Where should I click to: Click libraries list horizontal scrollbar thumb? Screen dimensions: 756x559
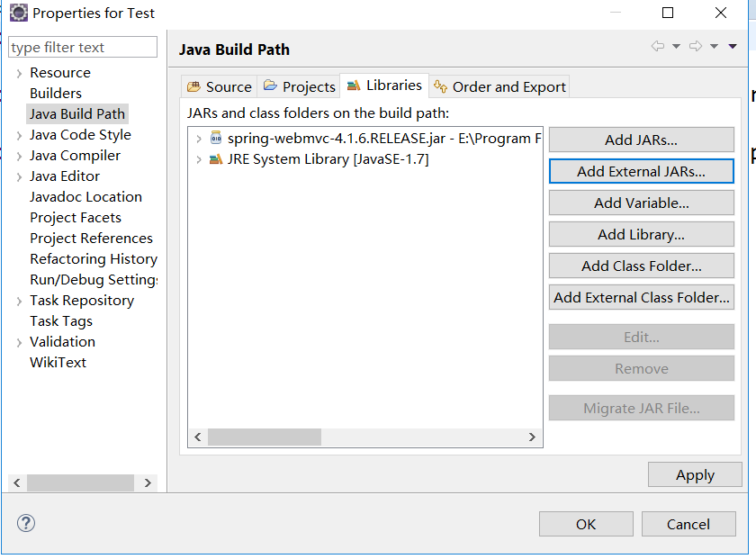point(265,437)
